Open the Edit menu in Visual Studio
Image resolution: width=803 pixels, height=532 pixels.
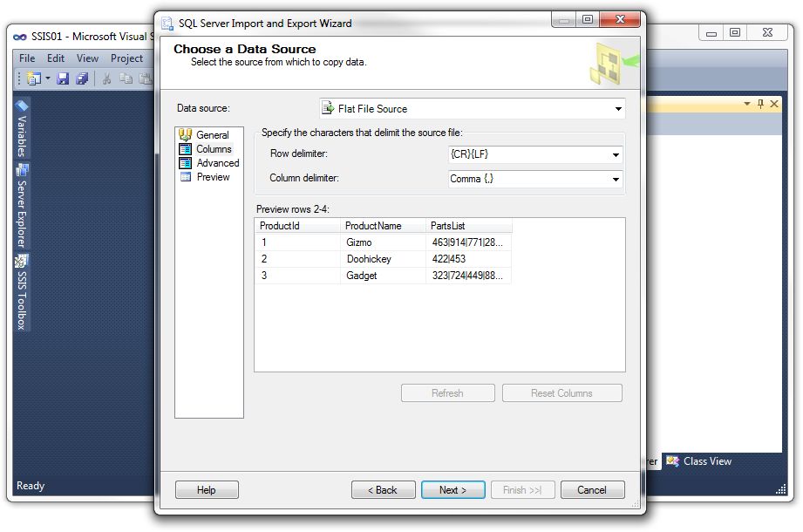click(55, 58)
